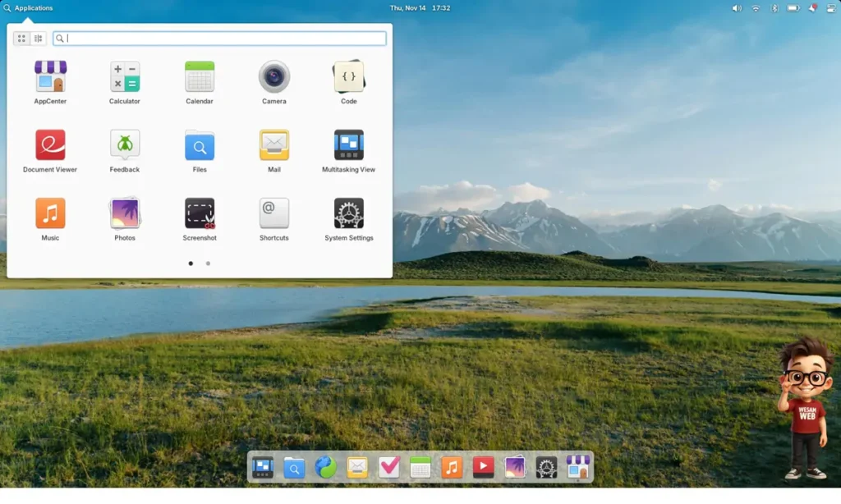Switch launcher to grid view
841x504 pixels.
[22, 39]
